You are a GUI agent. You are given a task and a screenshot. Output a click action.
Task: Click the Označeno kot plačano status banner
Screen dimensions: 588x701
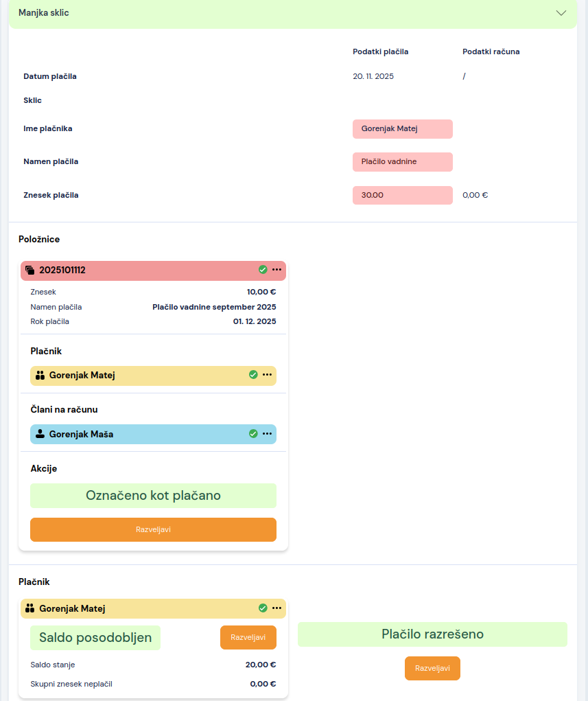pos(153,495)
